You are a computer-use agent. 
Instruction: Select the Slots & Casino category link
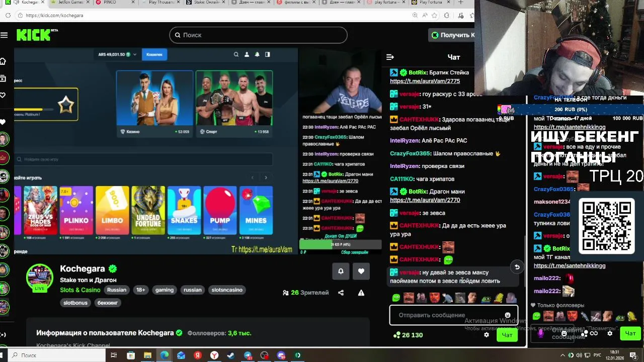tap(80, 290)
